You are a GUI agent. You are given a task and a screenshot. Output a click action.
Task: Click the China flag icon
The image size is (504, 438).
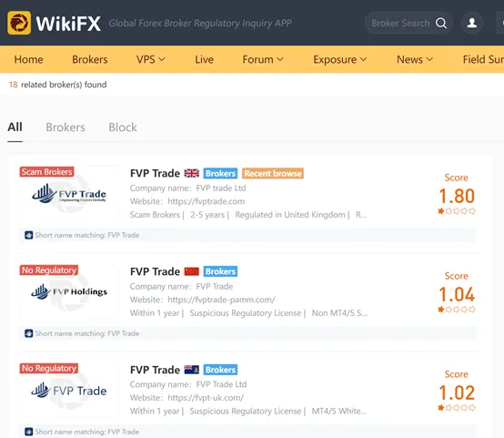click(192, 271)
